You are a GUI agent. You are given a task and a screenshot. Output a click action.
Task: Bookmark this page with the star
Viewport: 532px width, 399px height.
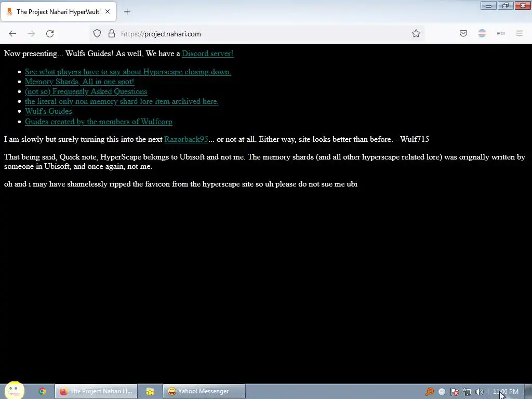[x=416, y=34]
